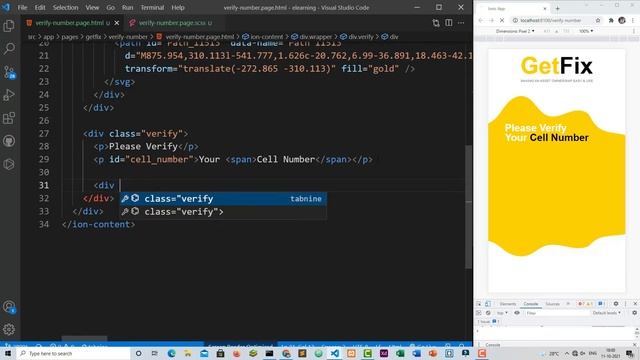This screenshot has width=640, height=360.
Task: Close the DevTools panel
Action: coord(635,304)
